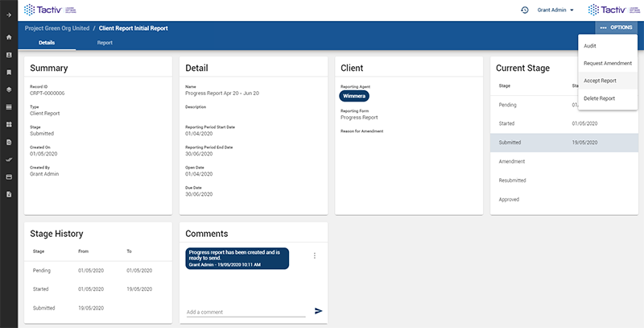
Task: Click the Project Green Org United breadcrumb
Action: pyautogui.click(x=57, y=28)
